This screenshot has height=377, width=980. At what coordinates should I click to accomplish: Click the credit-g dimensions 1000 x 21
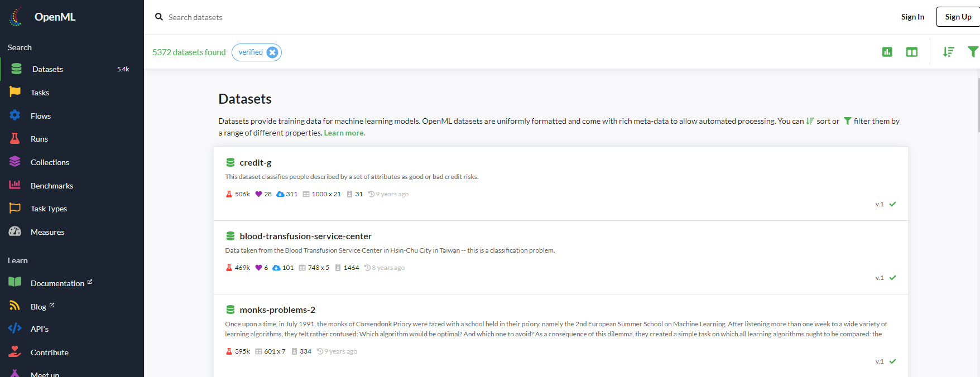(x=326, y=194)
